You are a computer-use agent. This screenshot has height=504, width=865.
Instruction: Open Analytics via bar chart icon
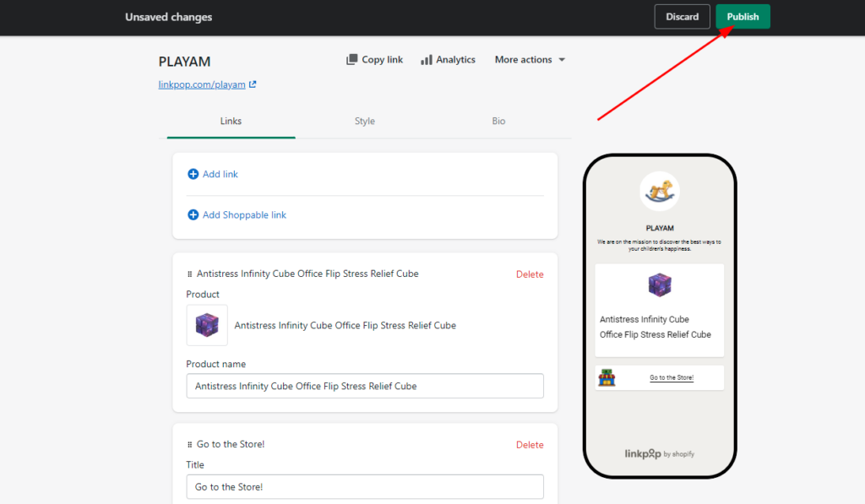427,60
